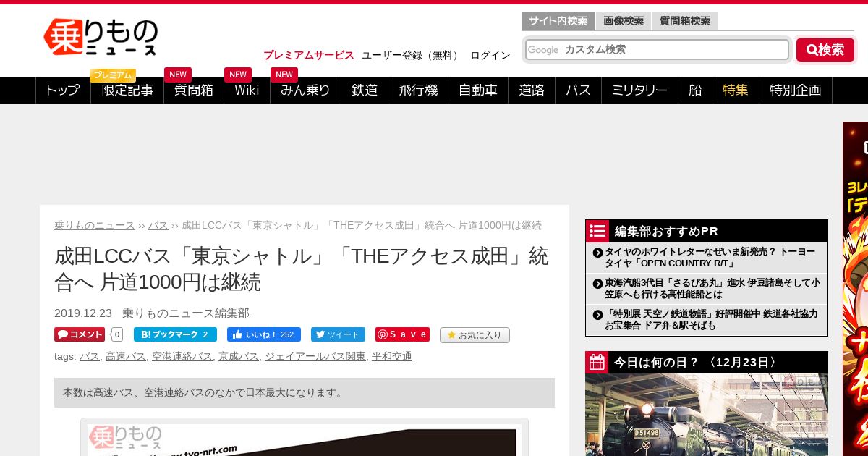Open the 高速バス tag link

[126, 356]
